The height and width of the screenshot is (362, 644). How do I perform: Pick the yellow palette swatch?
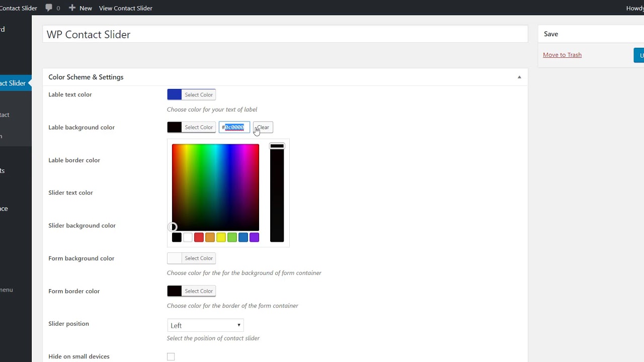coord(221,237)
